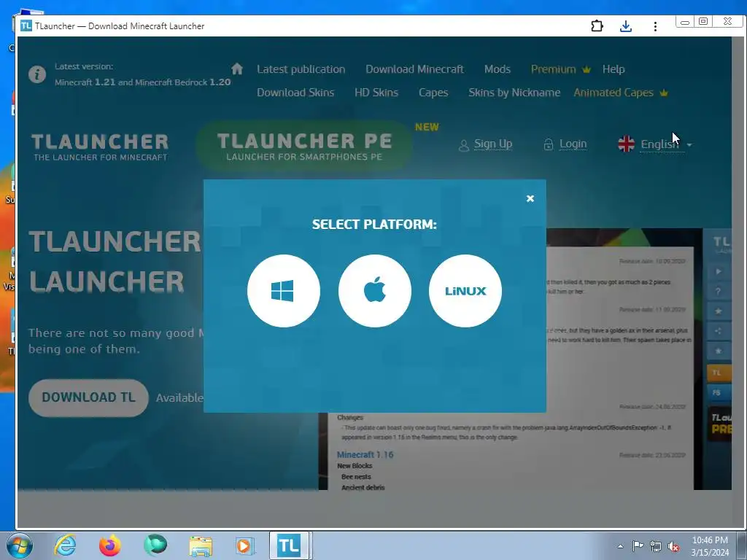Pick the Linux platform option
The width and height of the screenshot is (747, 560).
coord(465,291)
